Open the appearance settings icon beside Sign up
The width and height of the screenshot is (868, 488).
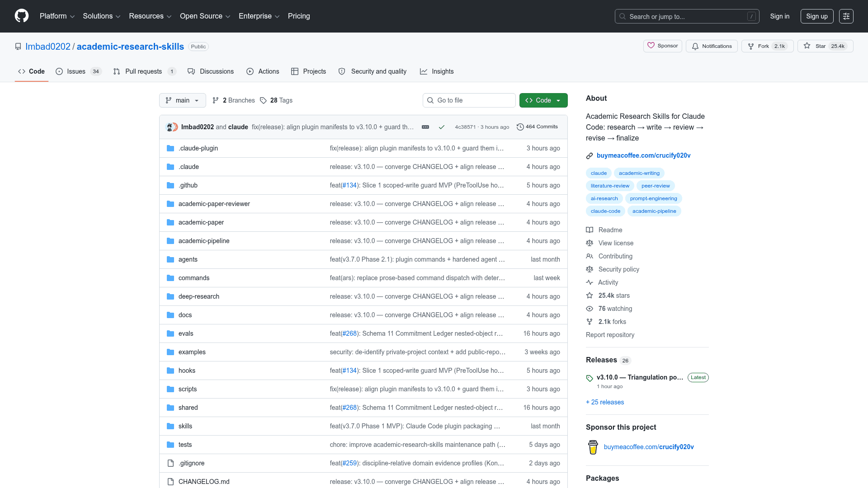(846, 16)
